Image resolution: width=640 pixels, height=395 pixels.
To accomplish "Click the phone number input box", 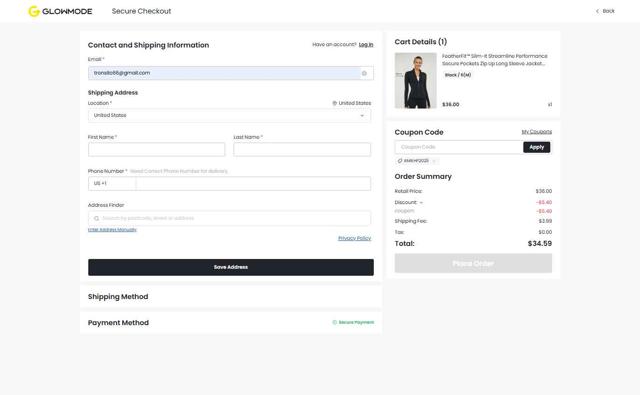I will [x=253, y=184].
